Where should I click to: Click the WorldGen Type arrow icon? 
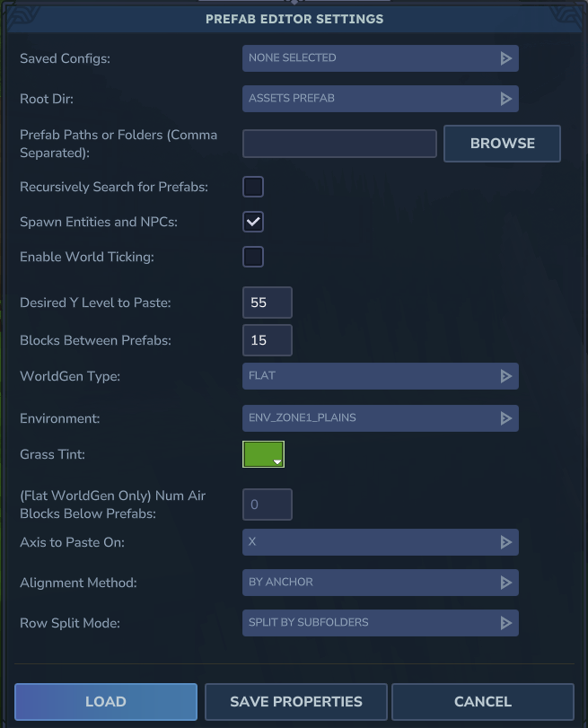505,376
